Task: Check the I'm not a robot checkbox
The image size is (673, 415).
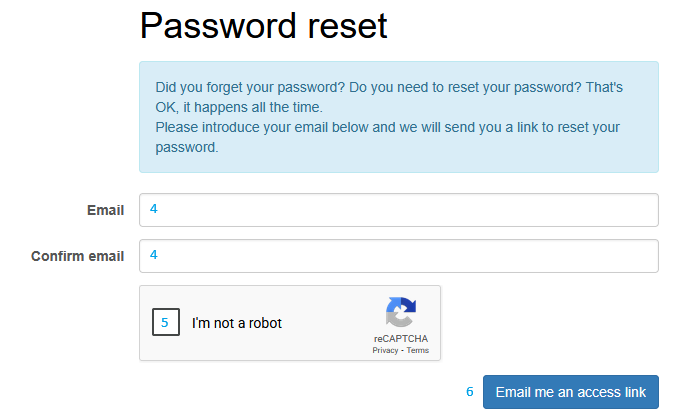Action: [x=165, y=323]
